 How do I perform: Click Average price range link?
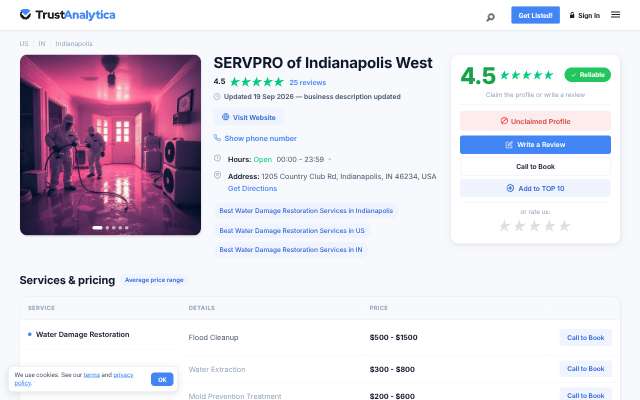click(154, 280)
